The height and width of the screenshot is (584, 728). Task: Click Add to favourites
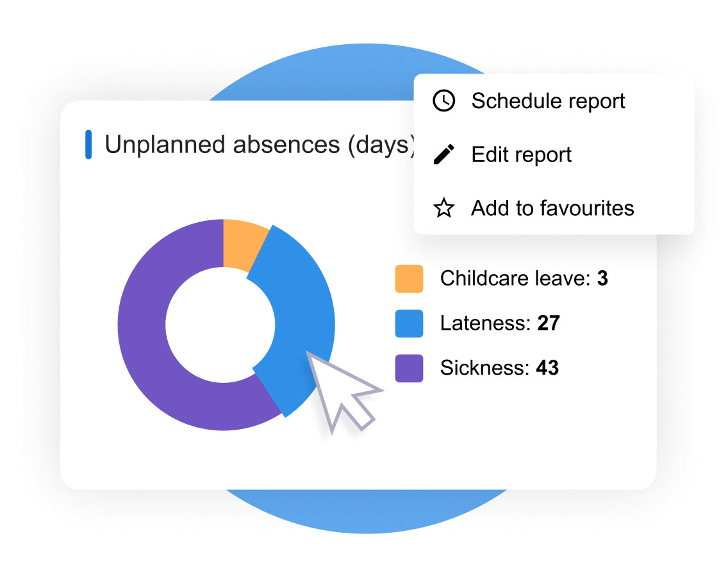click(552, 207)
